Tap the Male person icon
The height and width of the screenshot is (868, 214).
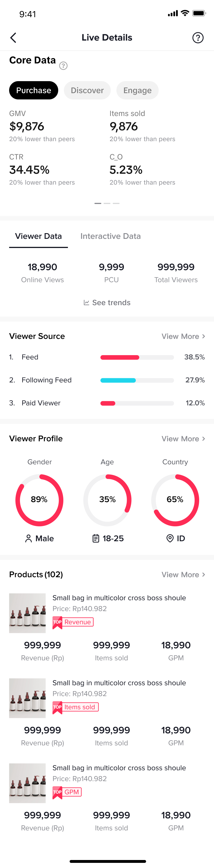click(29, 539)
